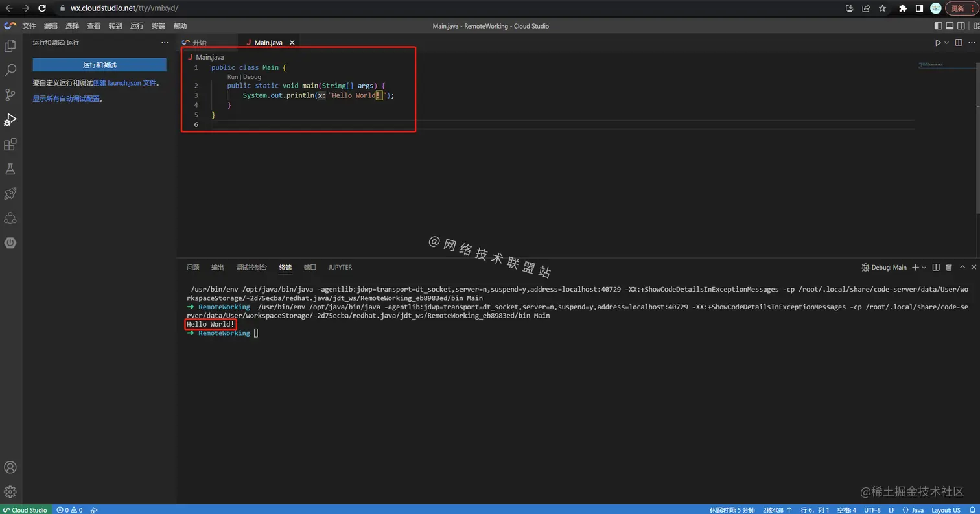Select the Search icon in activity bar
This screenshot has width=980, height=514.
[x=10, y=70]
